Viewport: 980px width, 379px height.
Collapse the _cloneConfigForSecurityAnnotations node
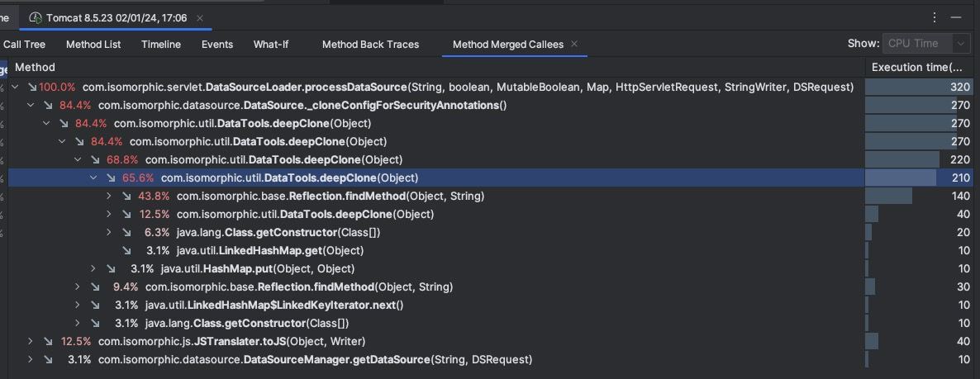click(x=31, y=106)
